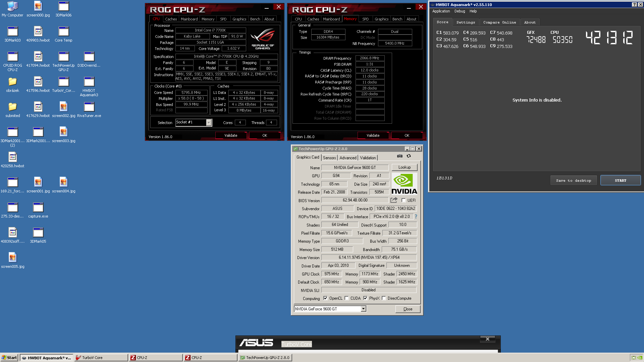Click the 1B131D code in Aquamark
This screenshot has width=644, height=362.
pyautogui.click(x=444, y=178)
